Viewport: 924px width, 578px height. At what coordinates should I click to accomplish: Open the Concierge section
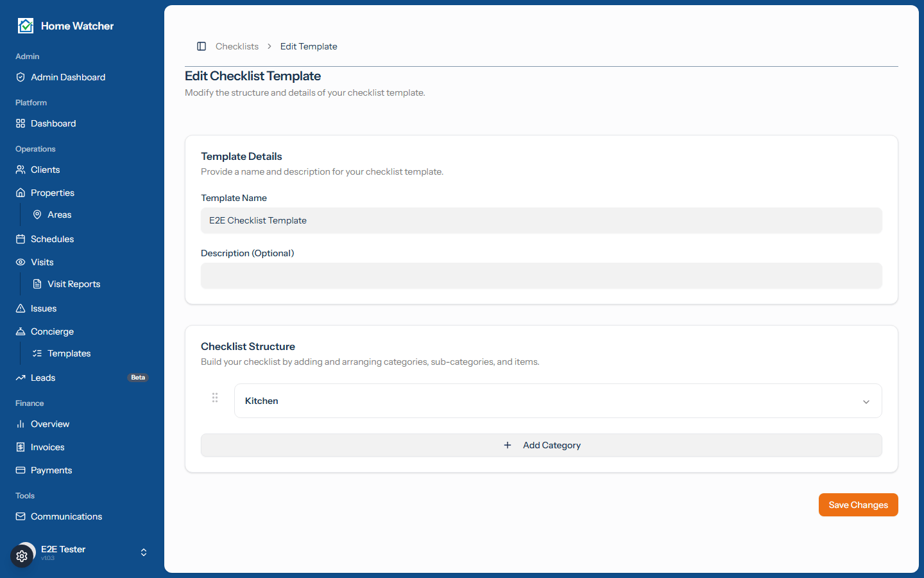tap(82, 331)
